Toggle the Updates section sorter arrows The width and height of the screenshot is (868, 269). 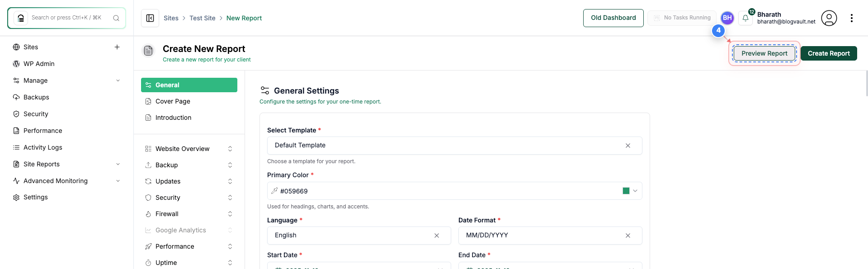coord(230,181)
